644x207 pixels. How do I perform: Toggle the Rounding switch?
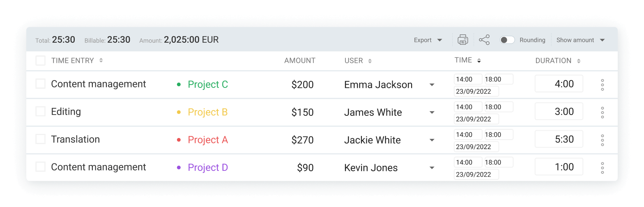pyautogui.click(x=507, y=40)
